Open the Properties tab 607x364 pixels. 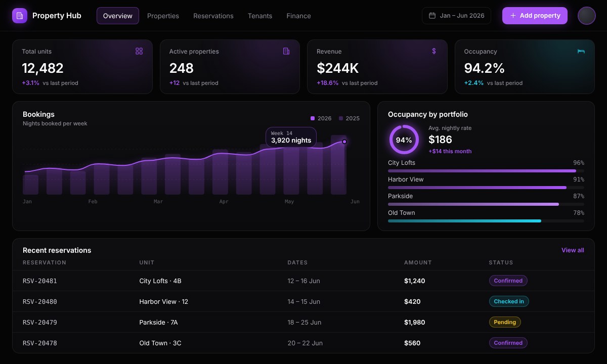tap(163, 16)
